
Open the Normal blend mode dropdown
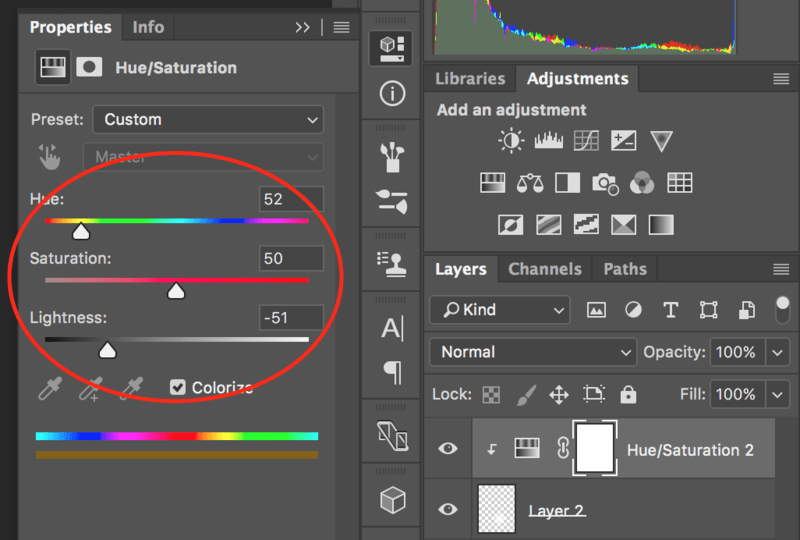533,352
